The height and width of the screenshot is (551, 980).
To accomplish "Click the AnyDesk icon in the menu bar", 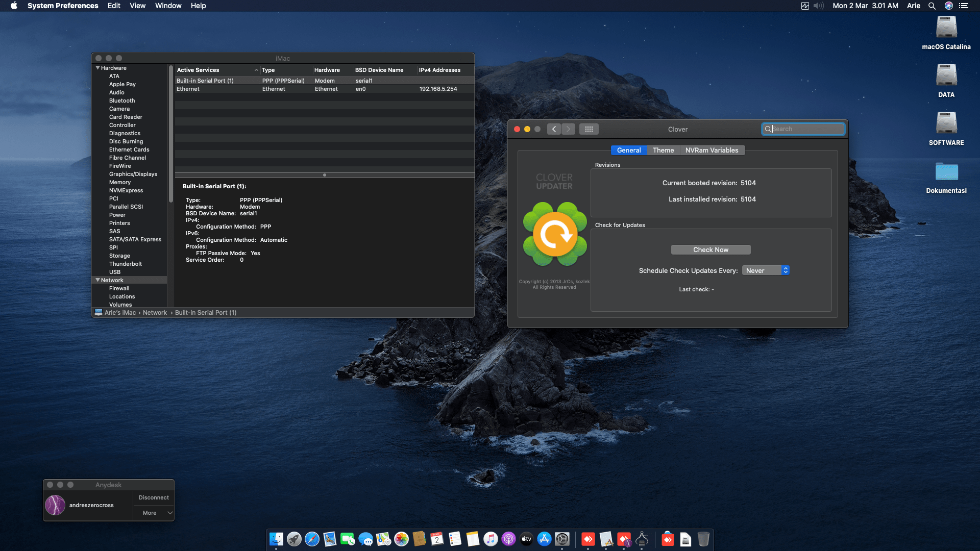I will click(x=948, y=6).
